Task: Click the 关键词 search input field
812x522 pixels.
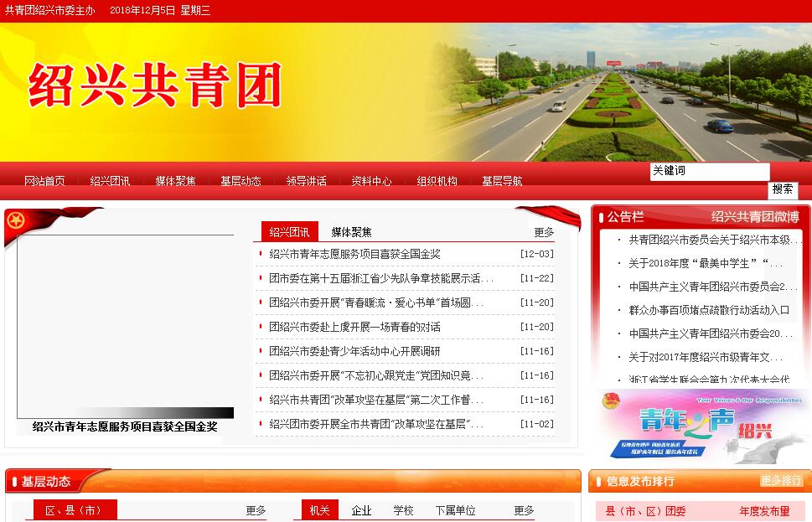Action: [709, 171]
